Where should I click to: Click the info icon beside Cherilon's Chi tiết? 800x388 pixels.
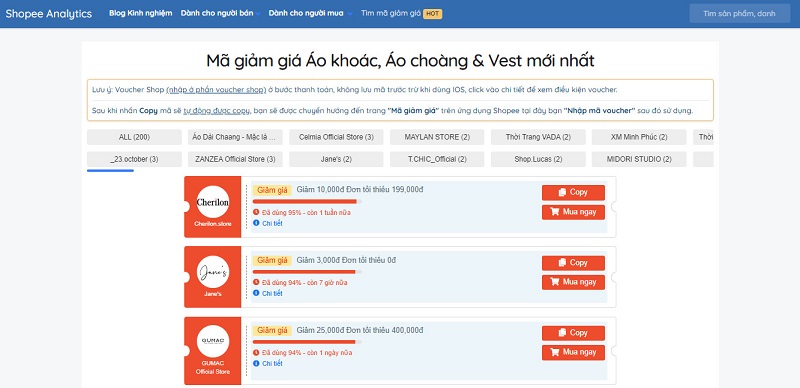(x=256, y=223)
